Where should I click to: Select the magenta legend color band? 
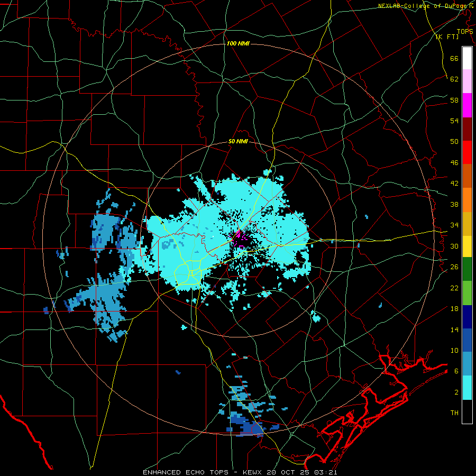click(467, 105)
